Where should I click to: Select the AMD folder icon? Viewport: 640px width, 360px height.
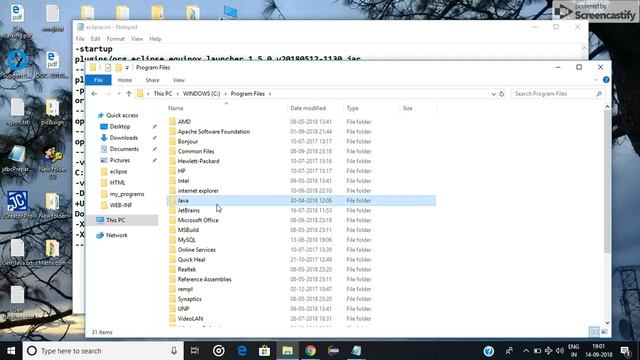(x=173, y=122)
